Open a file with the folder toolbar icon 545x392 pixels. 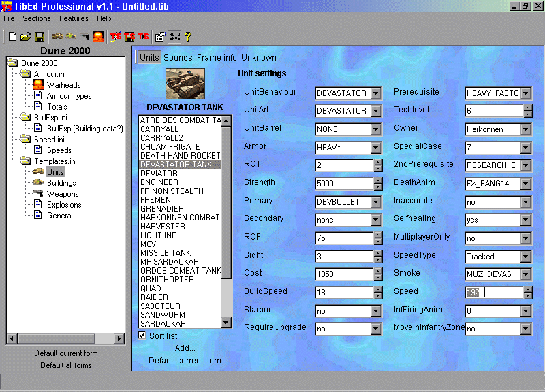point(25,37)
